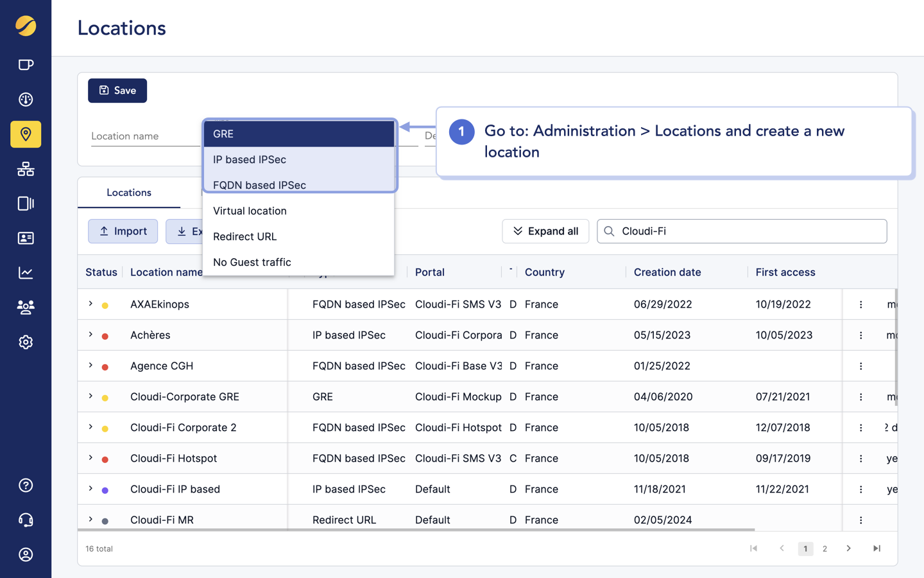Click the Cloudi-Fi logo in sidebar
Image resolution: width=924 pixels, height=578 pixels.
pos(26,26)
